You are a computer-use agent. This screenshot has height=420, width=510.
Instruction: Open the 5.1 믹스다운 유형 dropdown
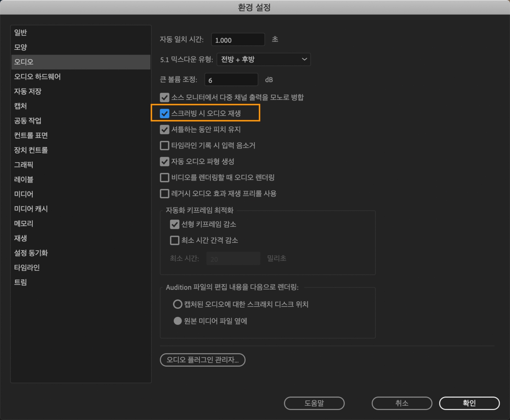(x=263, y=59)
